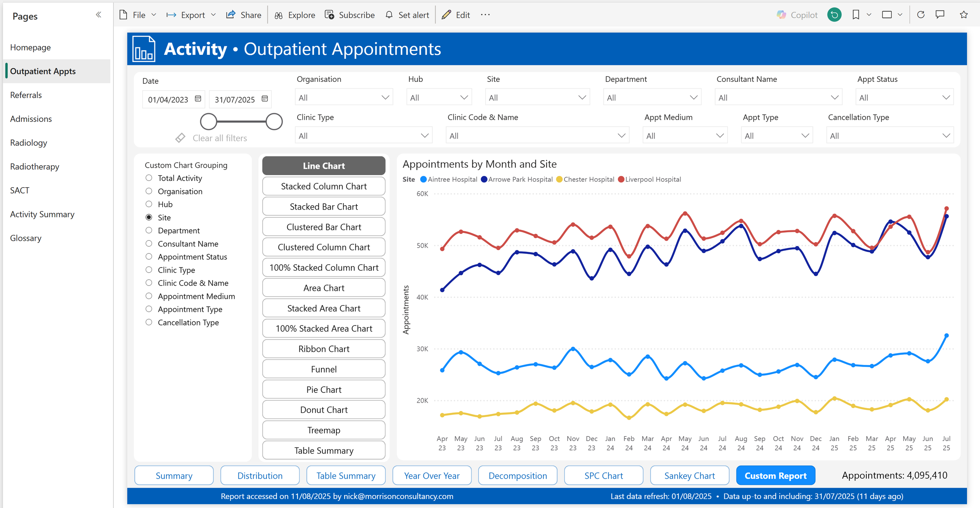Click the favorite star icon
This screenshot has width=980, height=508.
(x=964, y=15)
